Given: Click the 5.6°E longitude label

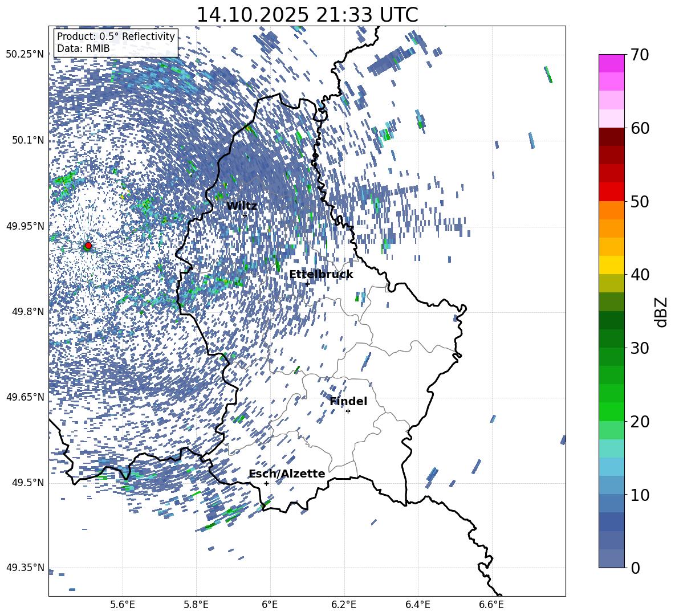Looking at the screenshot, I should (x=122, y=605).
